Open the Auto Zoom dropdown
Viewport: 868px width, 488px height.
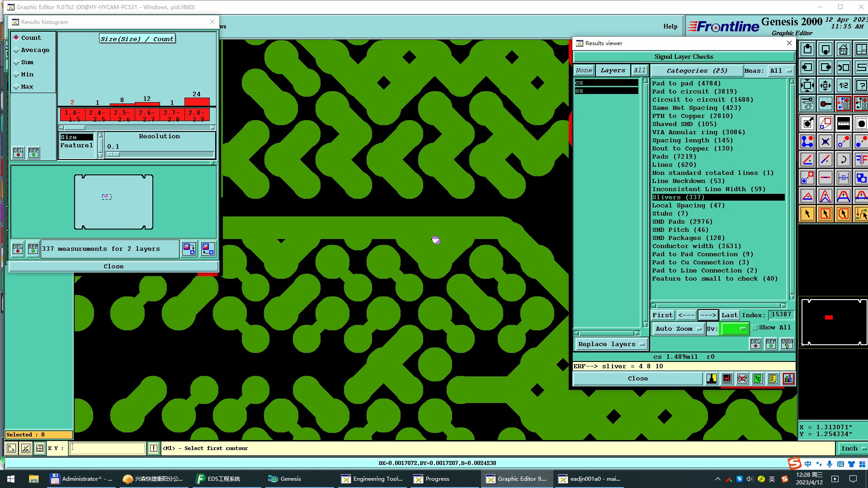point(678,328)
